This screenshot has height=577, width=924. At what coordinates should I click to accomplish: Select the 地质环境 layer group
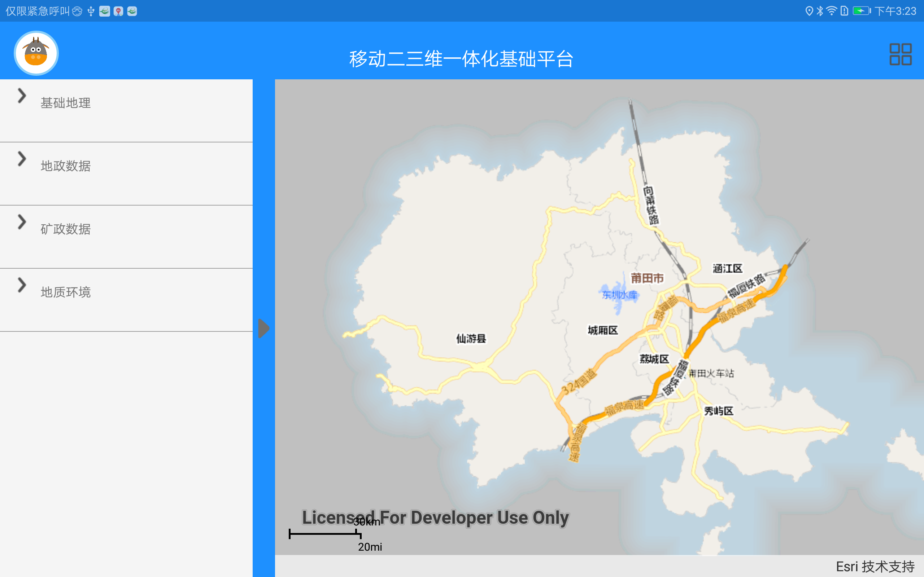66,292
